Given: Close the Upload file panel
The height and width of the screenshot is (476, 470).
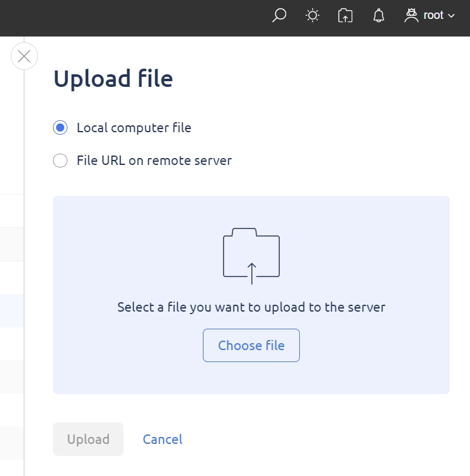Looking at the screenshot, I should 24,56.
